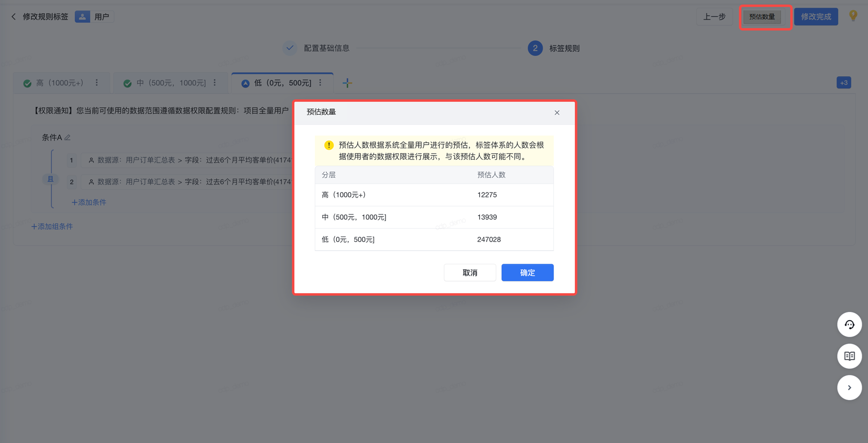868x443 pixels.
Task: Click the 中（500元，1000元] row in the table
Action: click(434, 217)
